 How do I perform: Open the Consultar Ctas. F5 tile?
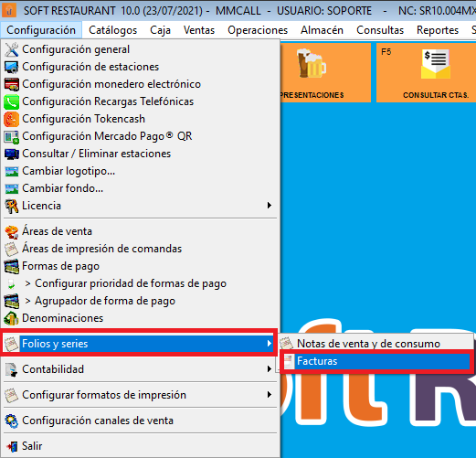[x=426, y=72]
